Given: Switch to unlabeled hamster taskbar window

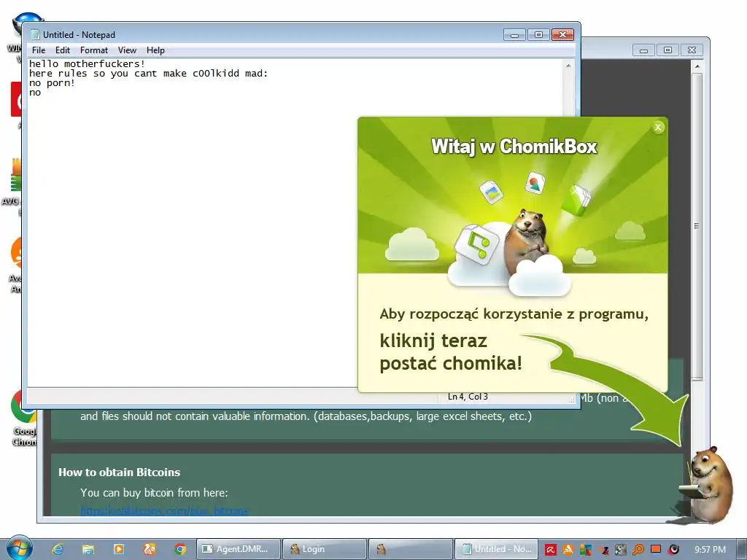Looking at the screenshot, I should pyautogui.click(x=411, y=549).
